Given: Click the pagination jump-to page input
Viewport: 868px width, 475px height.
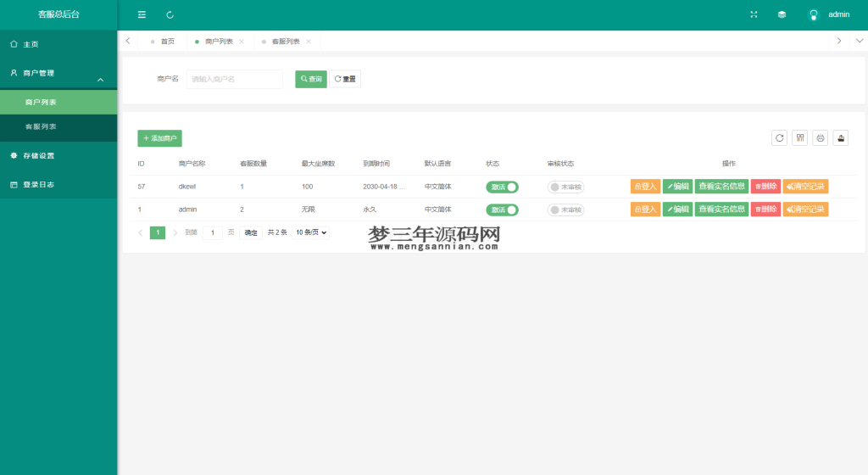Looking at the screenshot, I should [x=213, y=232].
